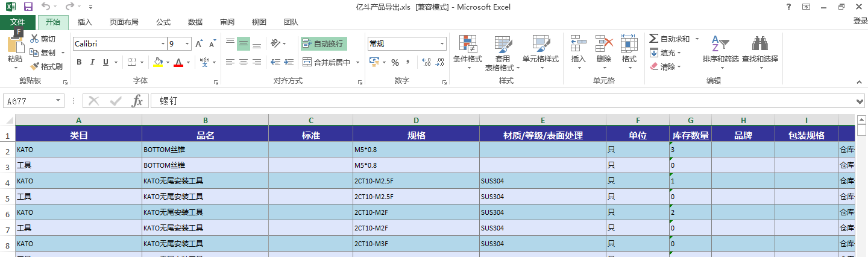Click the 登录 sign-in link

coord(860,21)
